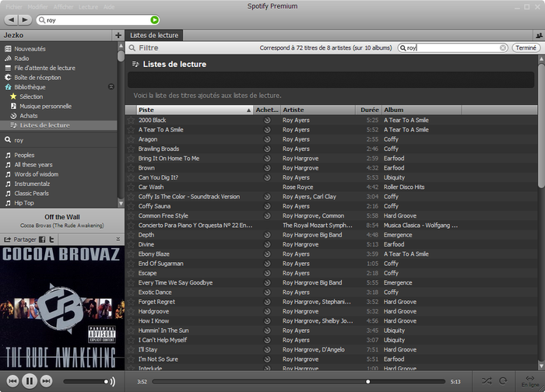Image resolution: width=545 pixels, height=392 pixels.
Task: Clear the roy filter field
Action: point(503,48)
